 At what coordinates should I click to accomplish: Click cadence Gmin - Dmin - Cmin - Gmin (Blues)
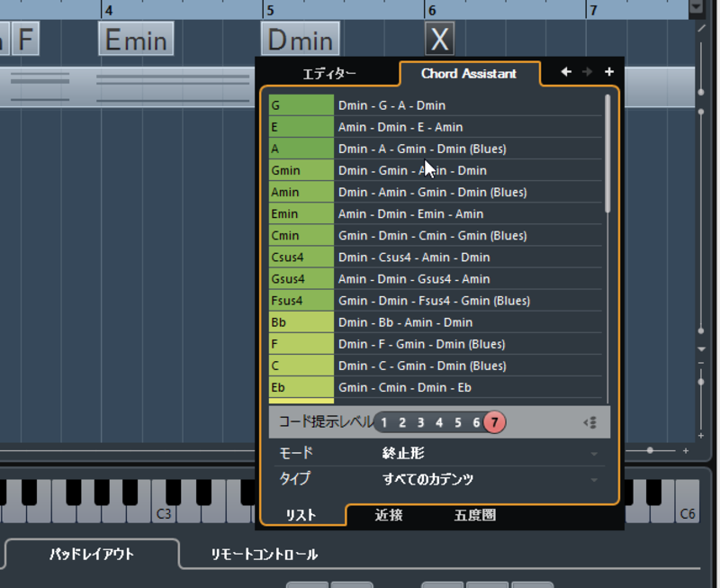pos(433,235)
